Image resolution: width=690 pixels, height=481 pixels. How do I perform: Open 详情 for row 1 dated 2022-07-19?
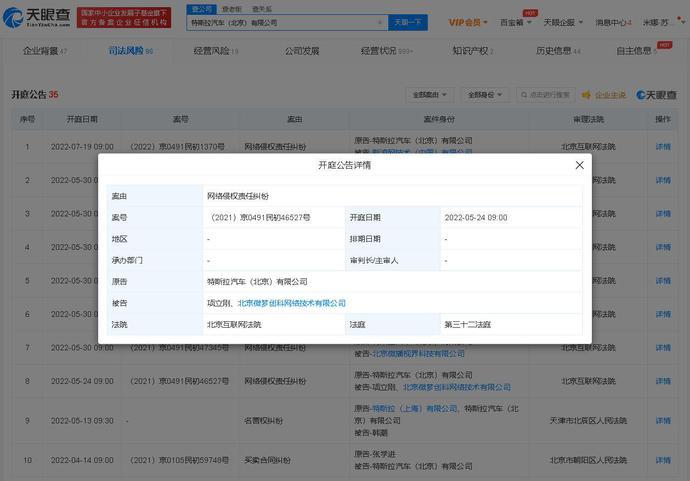[663, 147]
